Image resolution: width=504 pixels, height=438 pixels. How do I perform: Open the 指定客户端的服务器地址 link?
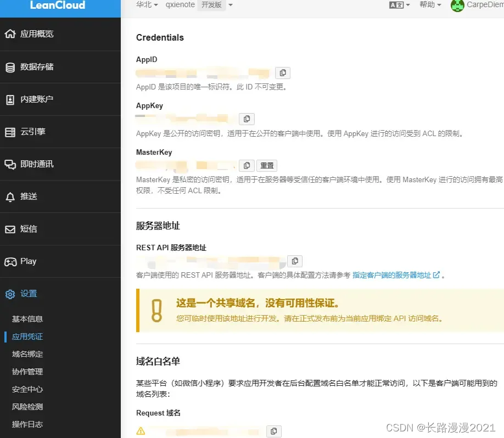392,275
